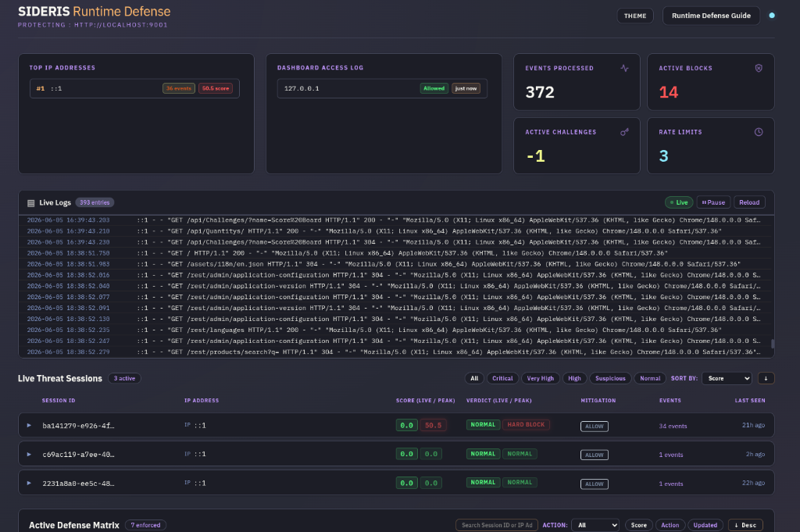Click the Live Logs vertical scrollbar

tap(773, 344)
